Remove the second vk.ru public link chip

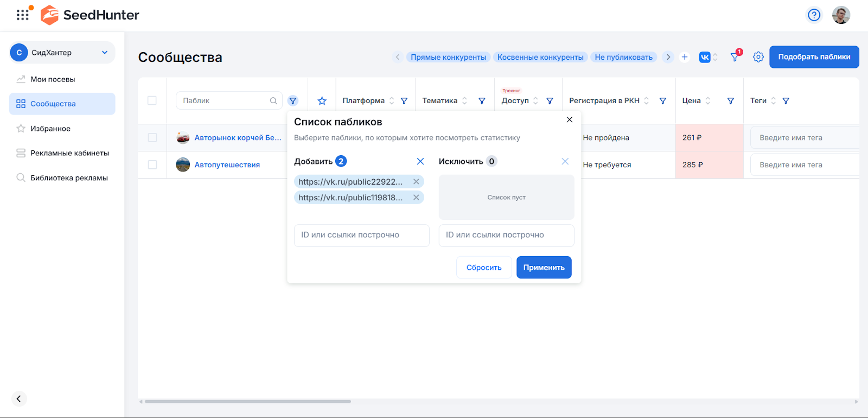[416, 198]
